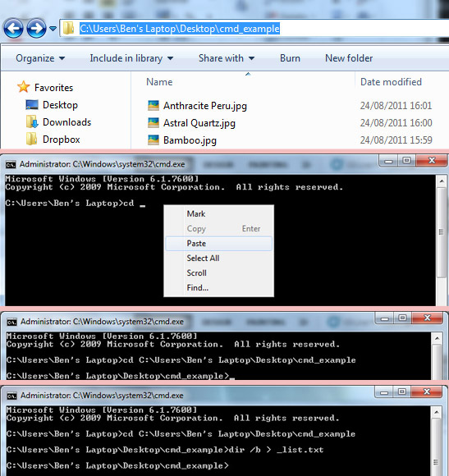This screenshot has height=476, width=449.
Task: Click the folder icon in the address bar
Action: tap(69, 28)
